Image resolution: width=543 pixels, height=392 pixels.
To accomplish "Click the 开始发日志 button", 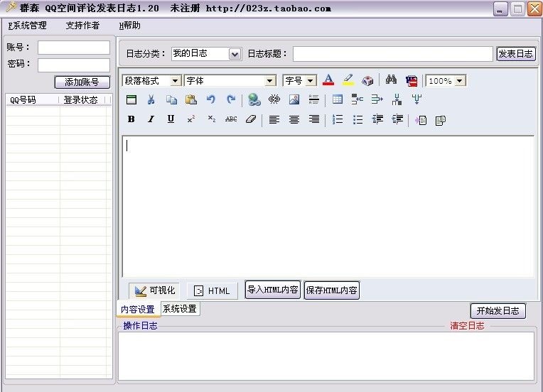I will [498, 311].
